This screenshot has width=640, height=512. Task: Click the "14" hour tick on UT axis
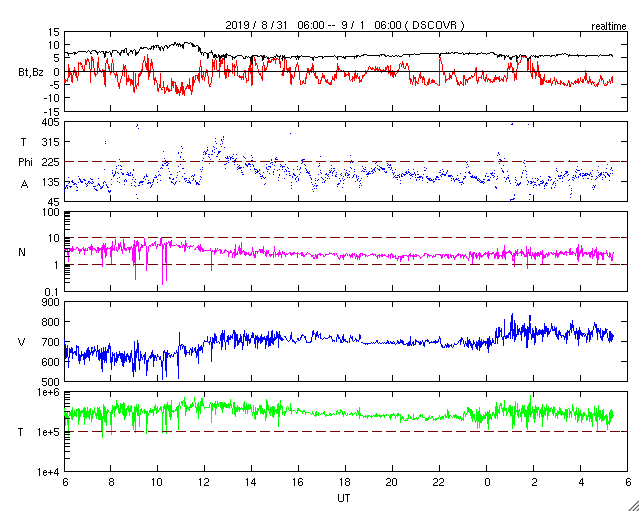pyautogui.click(x=251, y=481)
